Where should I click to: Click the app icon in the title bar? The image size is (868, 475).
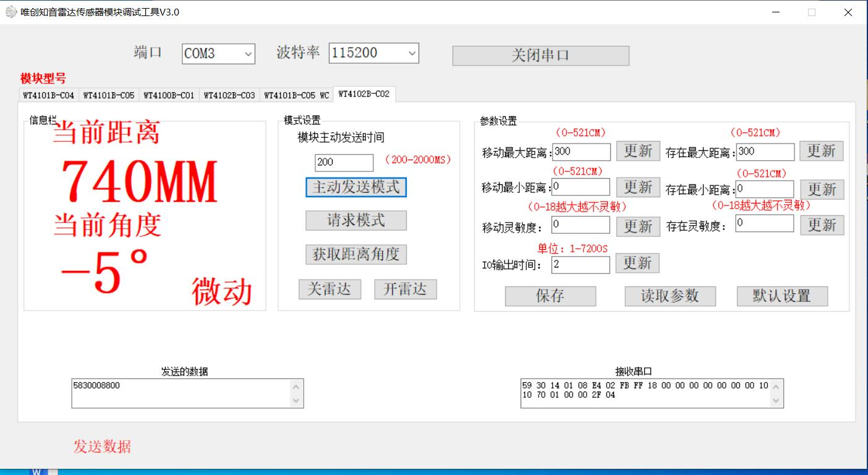click(11, 12)
